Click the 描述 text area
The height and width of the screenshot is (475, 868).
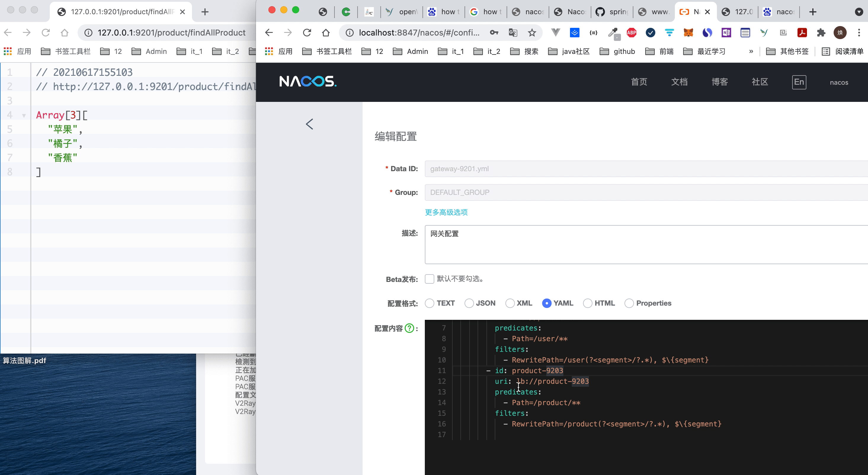point(646,244)
